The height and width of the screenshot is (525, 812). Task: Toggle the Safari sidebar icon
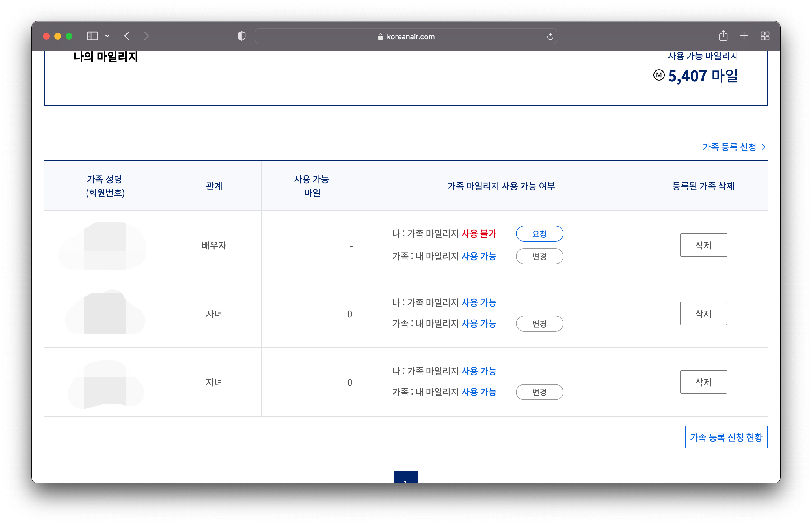coord(92,36)
